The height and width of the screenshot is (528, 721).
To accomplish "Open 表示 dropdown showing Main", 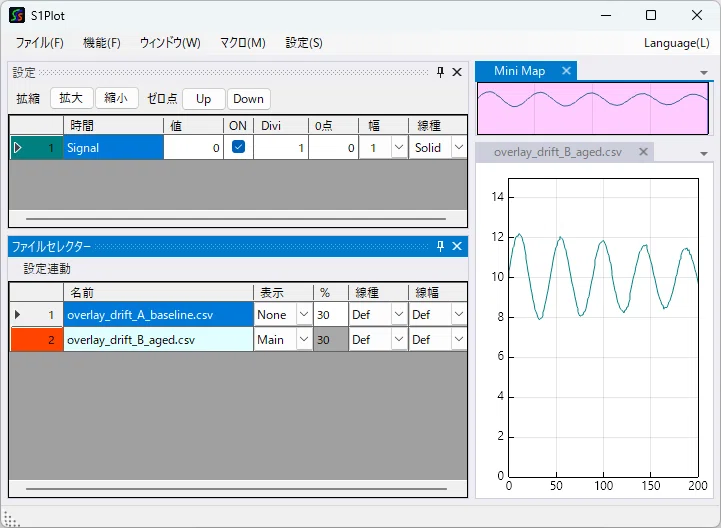I will 303,339.
